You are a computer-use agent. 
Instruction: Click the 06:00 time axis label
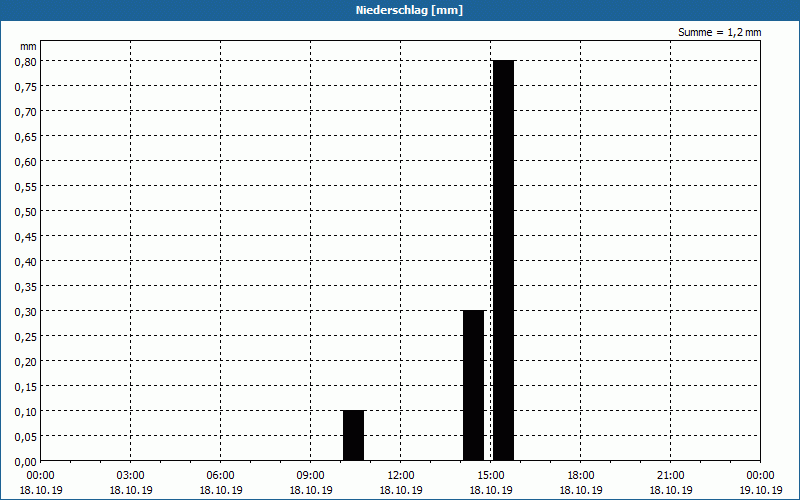click(220, 476)
